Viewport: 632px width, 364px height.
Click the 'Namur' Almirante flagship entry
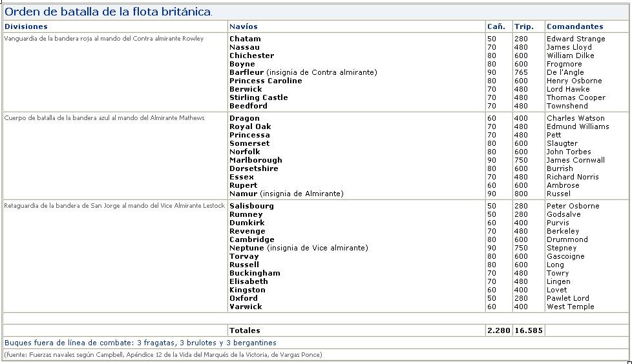pos(286,194)
